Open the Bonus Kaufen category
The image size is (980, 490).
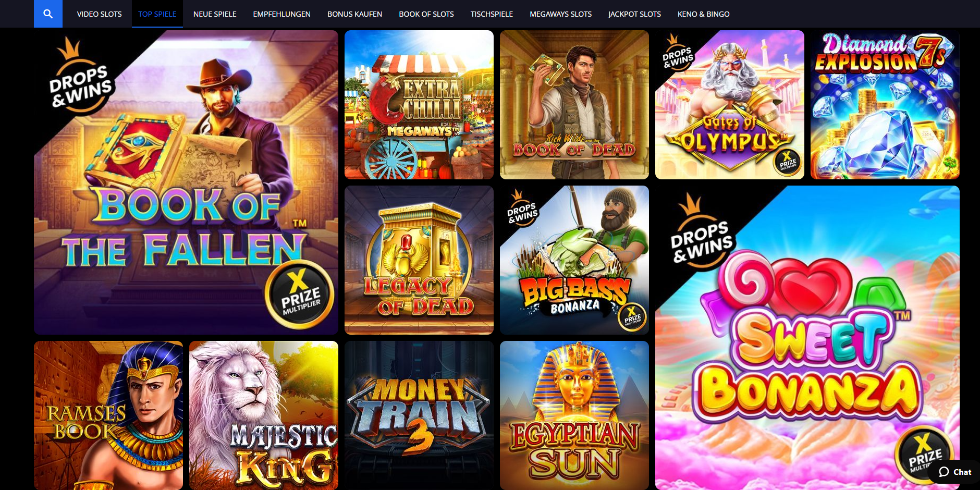[x=354, y=14]
